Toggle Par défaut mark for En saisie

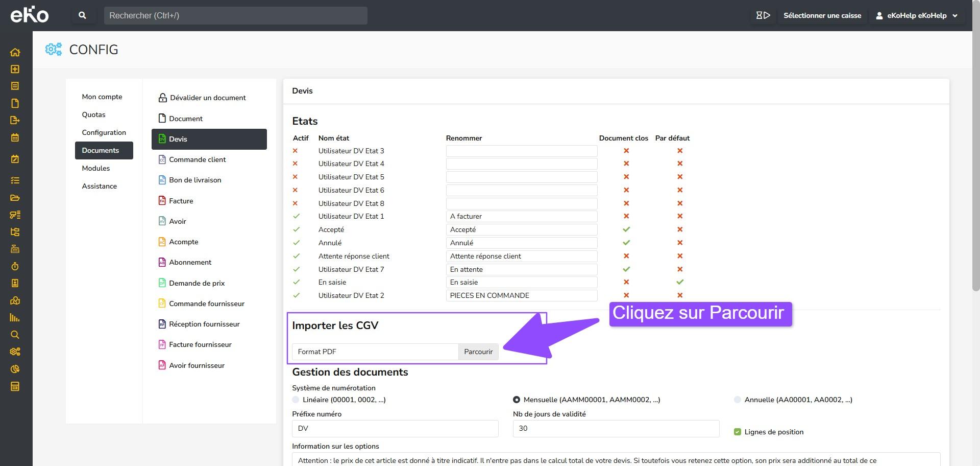coord(679,282)
